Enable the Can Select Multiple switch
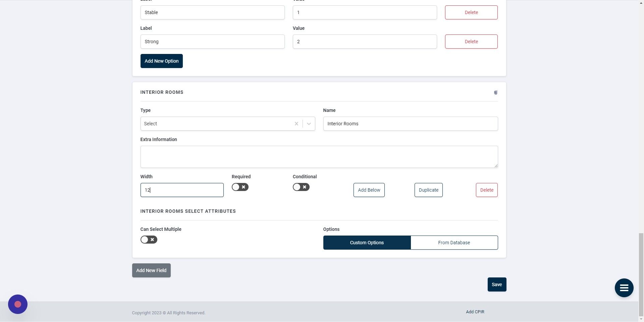This screenshot has width=644, height=322. pos(149,240)
